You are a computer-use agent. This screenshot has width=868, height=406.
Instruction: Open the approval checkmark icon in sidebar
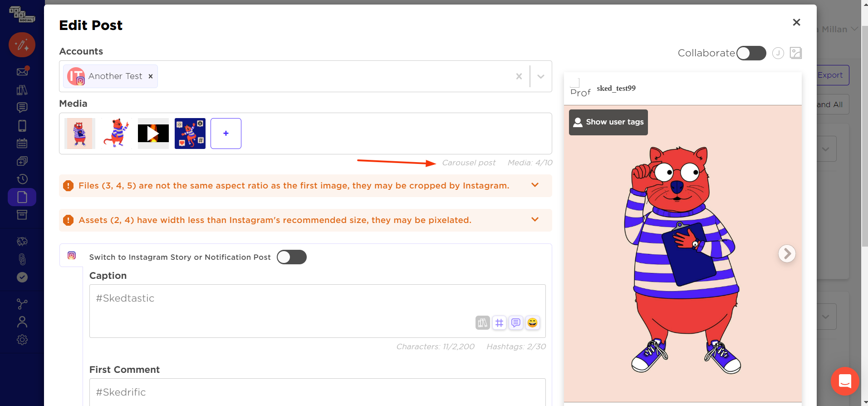point(22,277)
